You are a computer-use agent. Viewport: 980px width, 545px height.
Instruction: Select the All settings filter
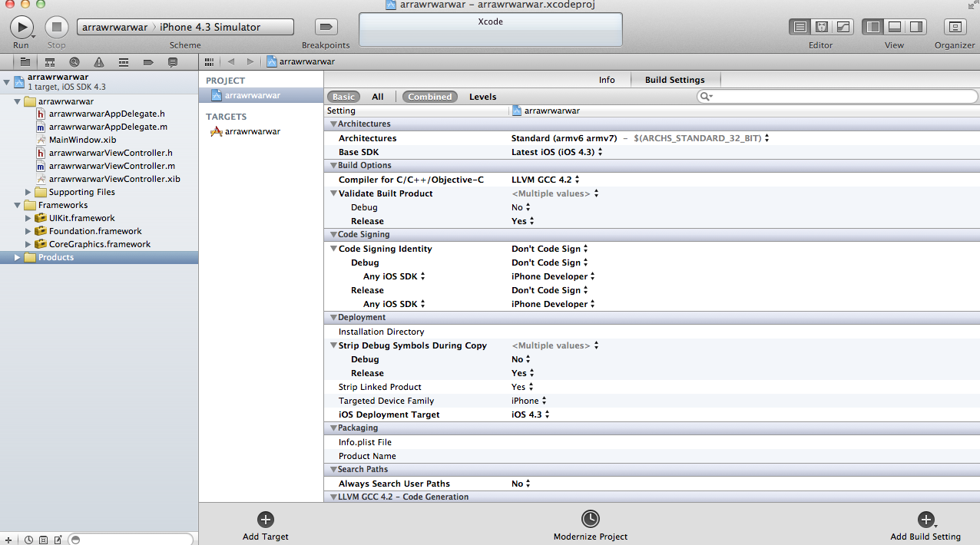point(378,97)
